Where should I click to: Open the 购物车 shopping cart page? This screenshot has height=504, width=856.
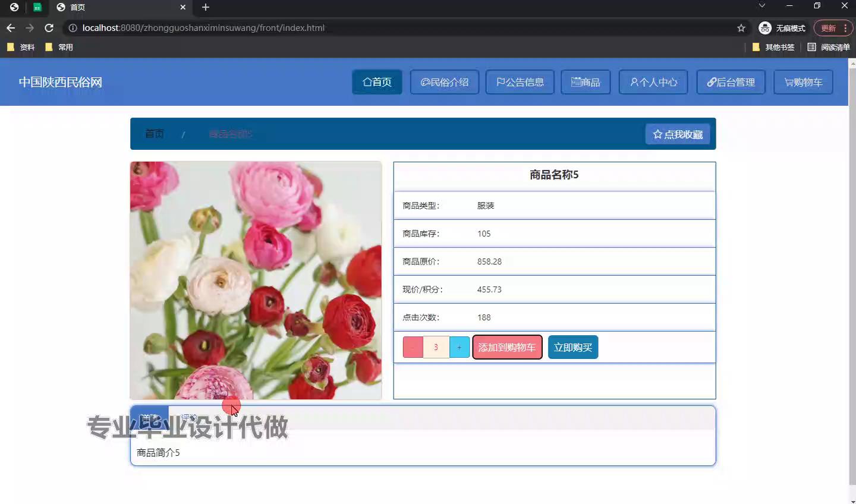[x=803, y=82]
